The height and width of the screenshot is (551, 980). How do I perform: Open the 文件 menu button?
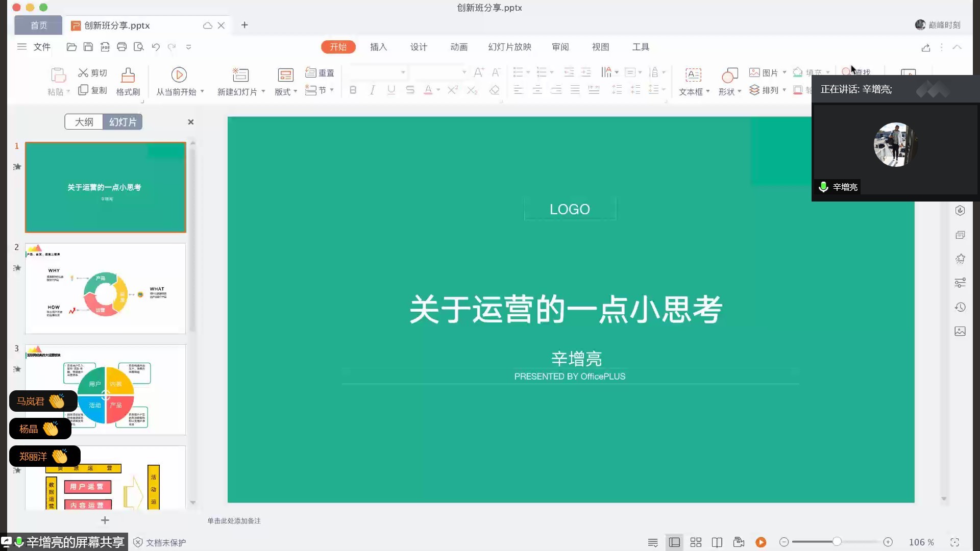[41, 47]
